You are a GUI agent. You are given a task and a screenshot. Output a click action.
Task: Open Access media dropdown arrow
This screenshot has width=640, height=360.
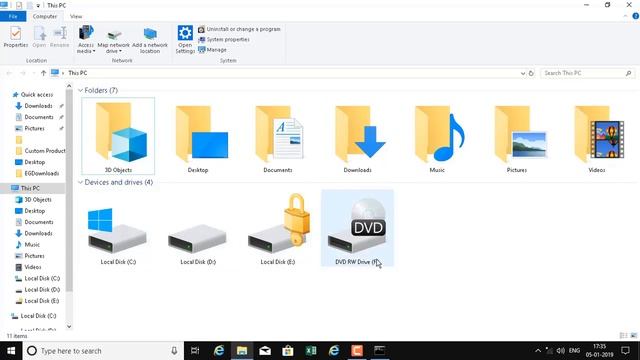coord(94,51)
